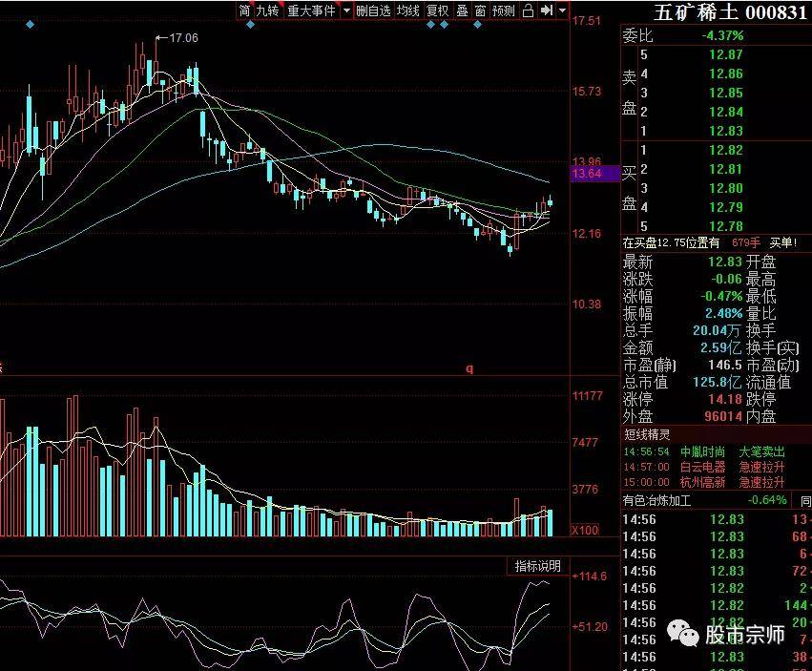The image size is (812, 671).
Task: Click the 叠 overlay toolbar button
Action: pos(462,10)
